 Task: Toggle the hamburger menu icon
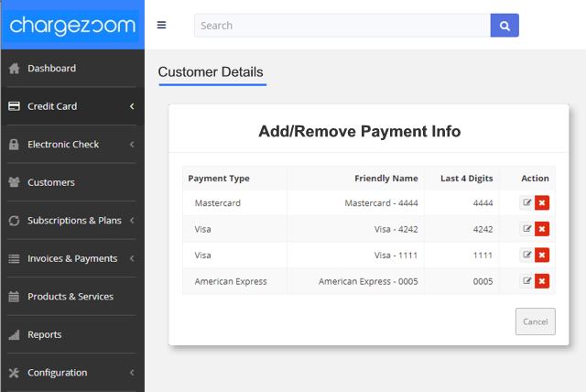161,25
